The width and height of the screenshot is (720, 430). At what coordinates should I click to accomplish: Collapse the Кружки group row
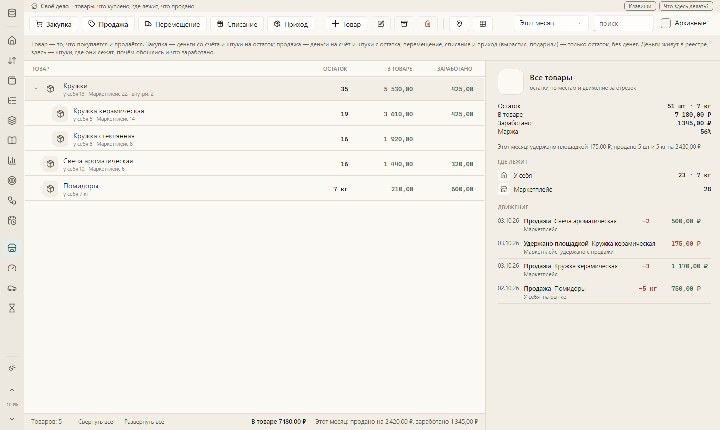pyautogui.click(x=36, y=88)
